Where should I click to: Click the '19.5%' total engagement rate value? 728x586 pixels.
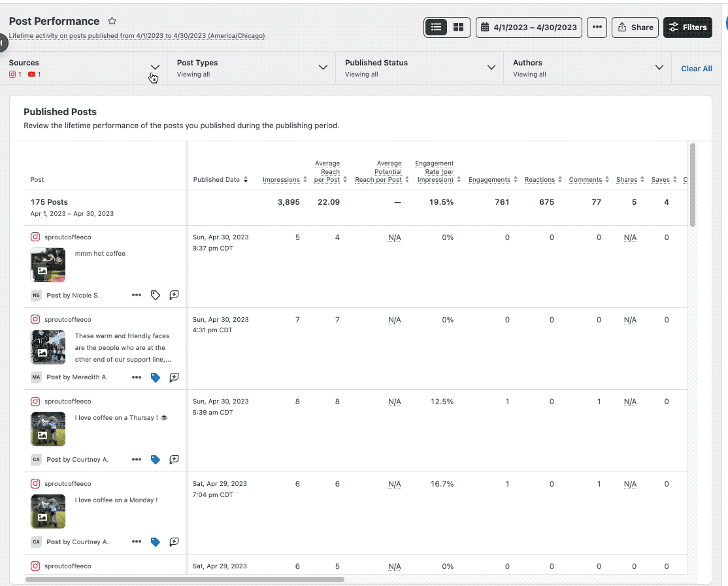(441, 202)
